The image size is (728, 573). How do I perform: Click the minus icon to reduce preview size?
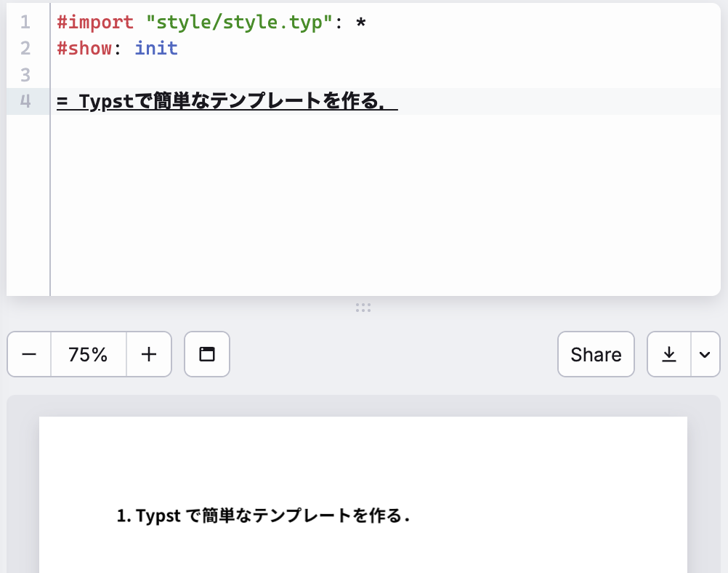coord(28,354)
